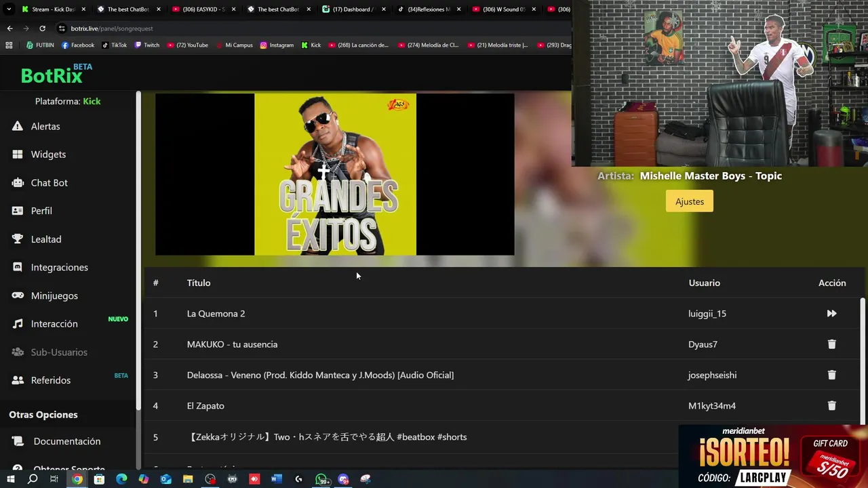
Task: Click the Sub-Usuarios icon
Action: point(18,352)
